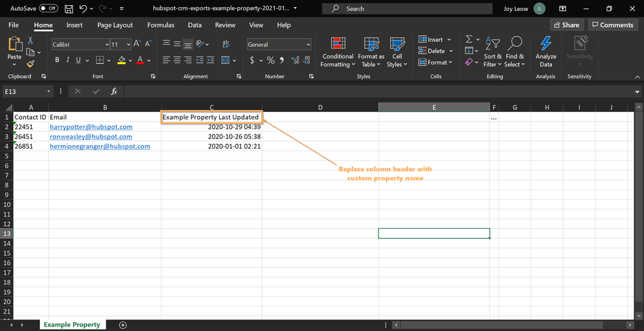Open Insert cells dropdown arrow
This screenshot has height=331, width=644.
click(x=449, y=40)
